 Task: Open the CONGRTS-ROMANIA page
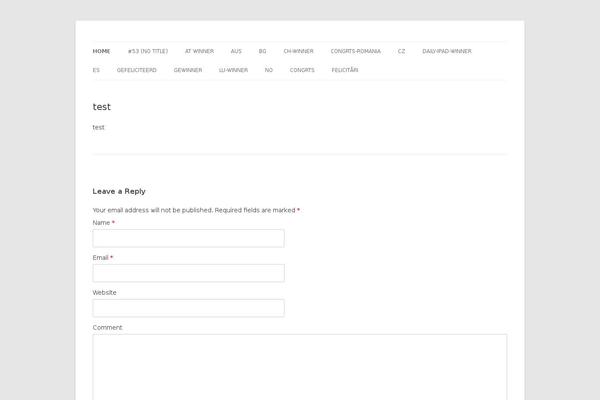355,51
